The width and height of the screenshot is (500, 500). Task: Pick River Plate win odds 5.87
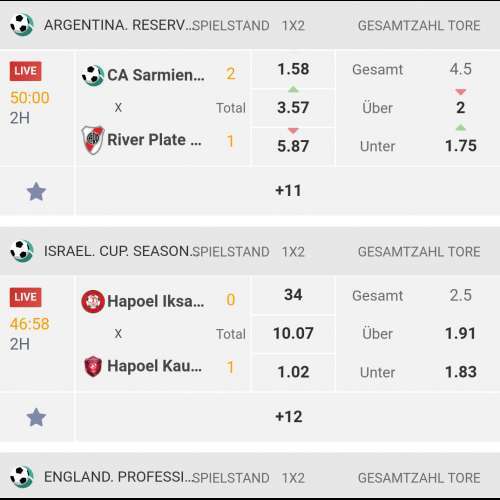click(x=293, y=146)
